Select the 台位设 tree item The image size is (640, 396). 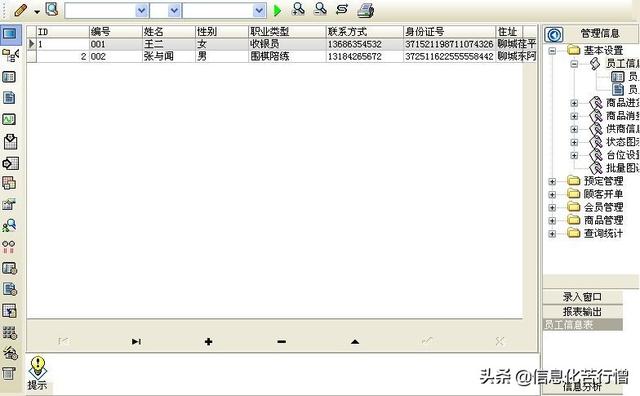point(622,155)
